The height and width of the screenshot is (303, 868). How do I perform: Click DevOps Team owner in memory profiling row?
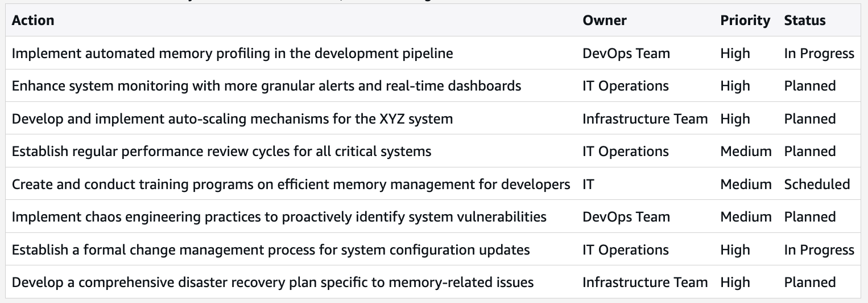point(626,54)
